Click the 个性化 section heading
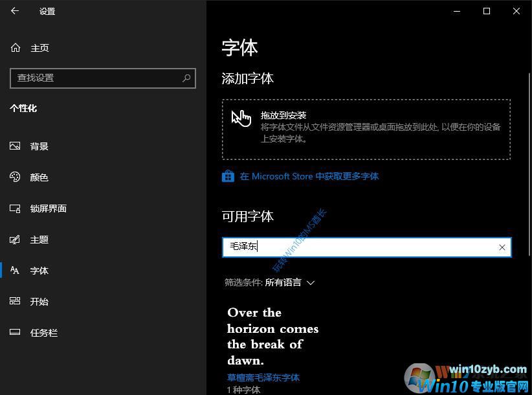 click(x=23, y=108)
